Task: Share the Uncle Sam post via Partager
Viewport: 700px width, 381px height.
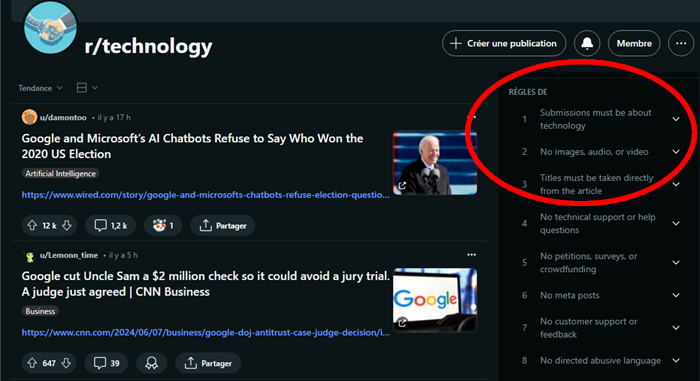Action: click(208, 363)
